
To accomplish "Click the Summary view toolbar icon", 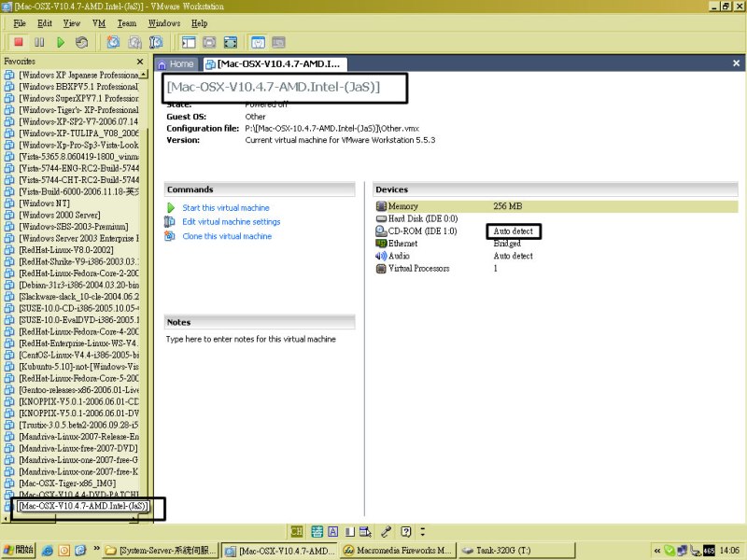I will [x=258, y=42].
